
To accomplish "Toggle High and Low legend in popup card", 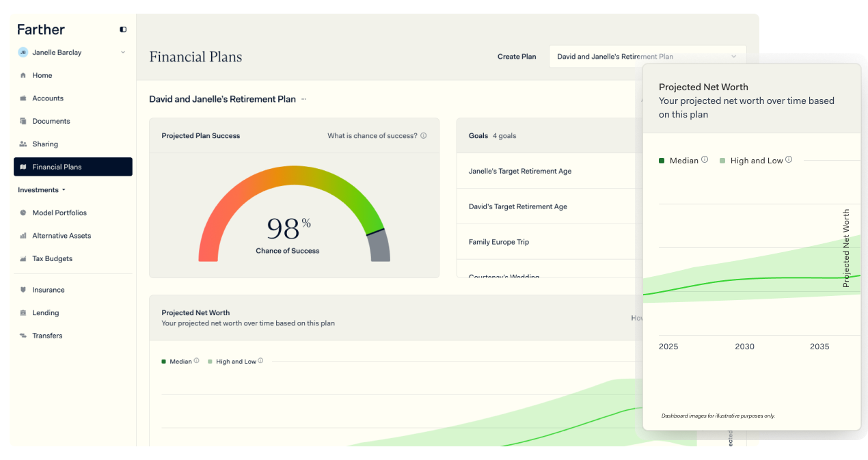I will point(751,161).
